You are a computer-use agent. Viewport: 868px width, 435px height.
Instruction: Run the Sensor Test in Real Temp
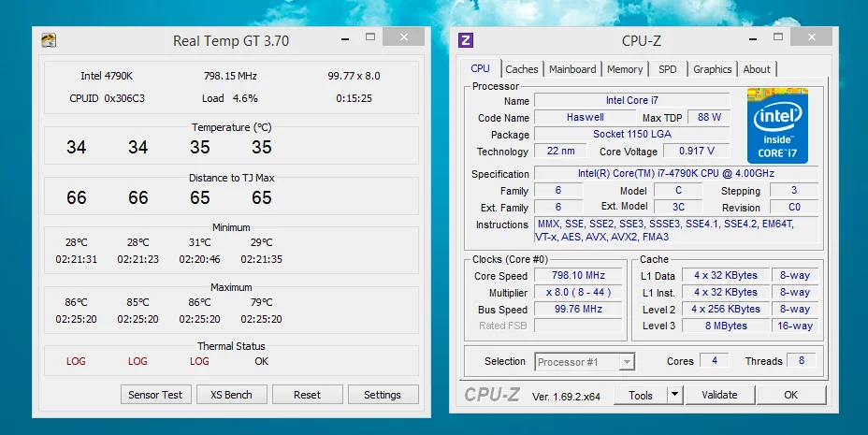[155, 395]
